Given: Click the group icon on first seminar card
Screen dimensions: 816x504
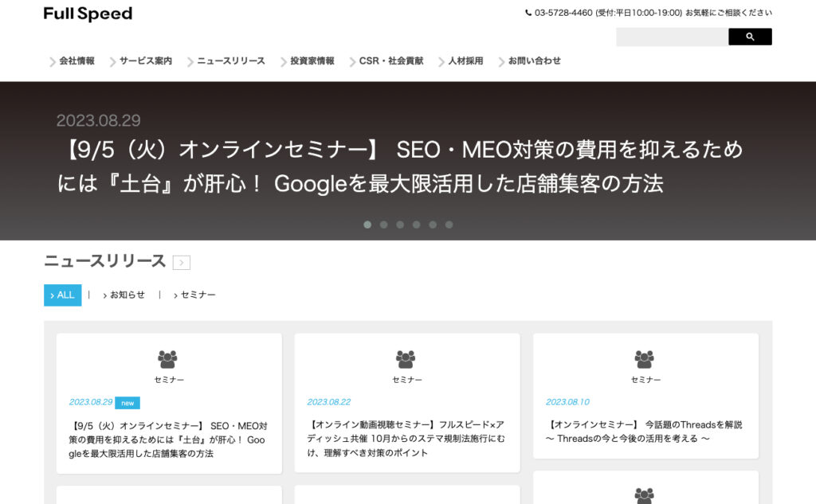Looking at the screenshot, I should coord(167,359).
